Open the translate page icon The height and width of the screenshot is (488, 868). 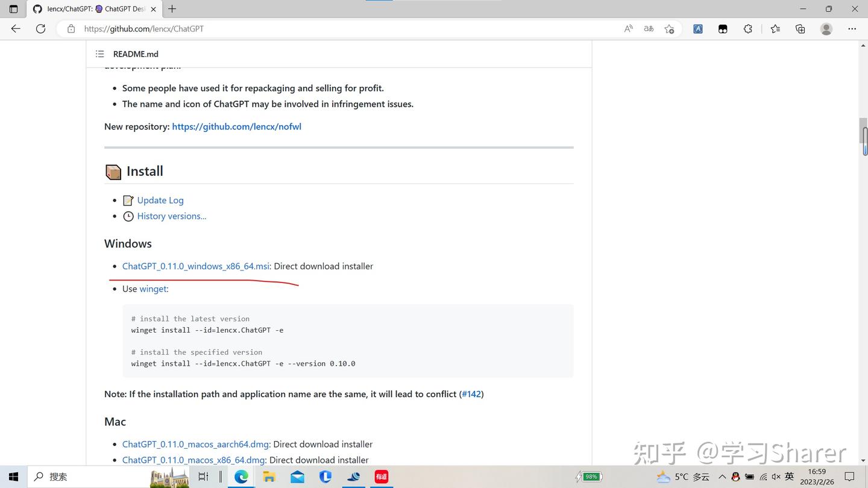[x=648, y=28]
